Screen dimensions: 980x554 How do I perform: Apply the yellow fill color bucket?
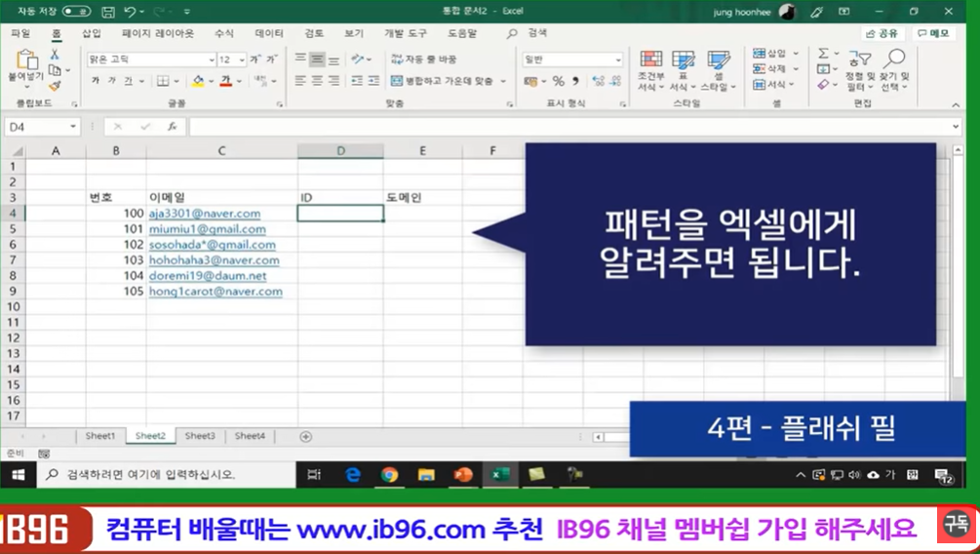[x=198, y=81]
